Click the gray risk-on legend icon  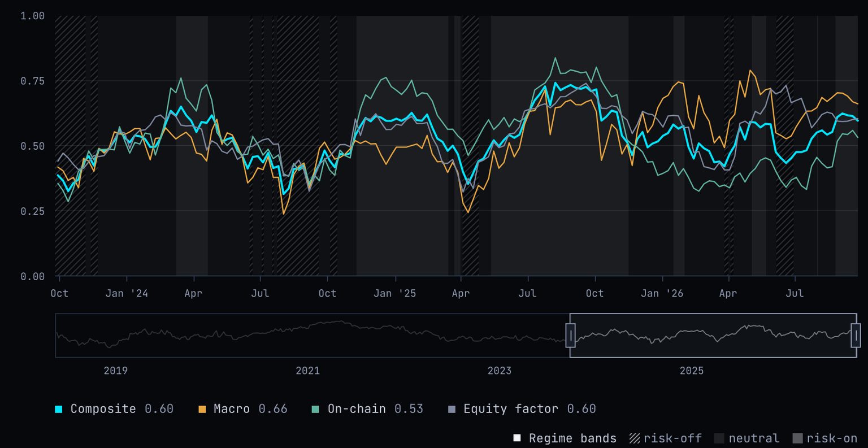coord(797,438)
